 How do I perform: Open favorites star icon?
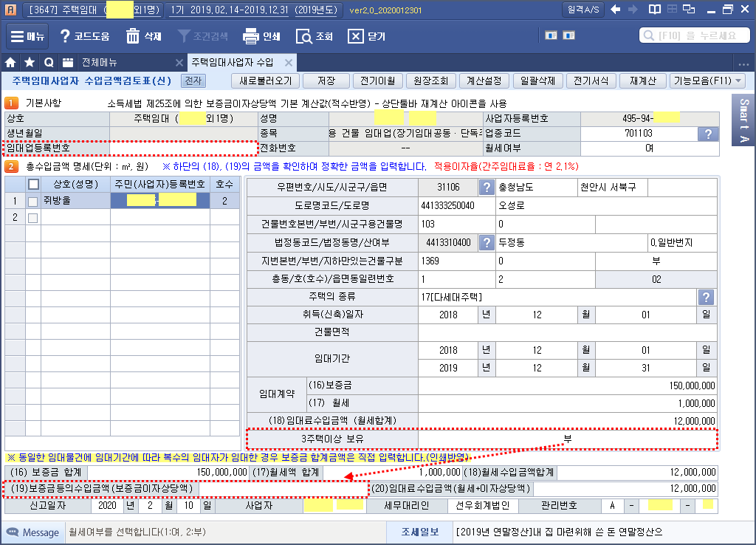click(30, 62)
